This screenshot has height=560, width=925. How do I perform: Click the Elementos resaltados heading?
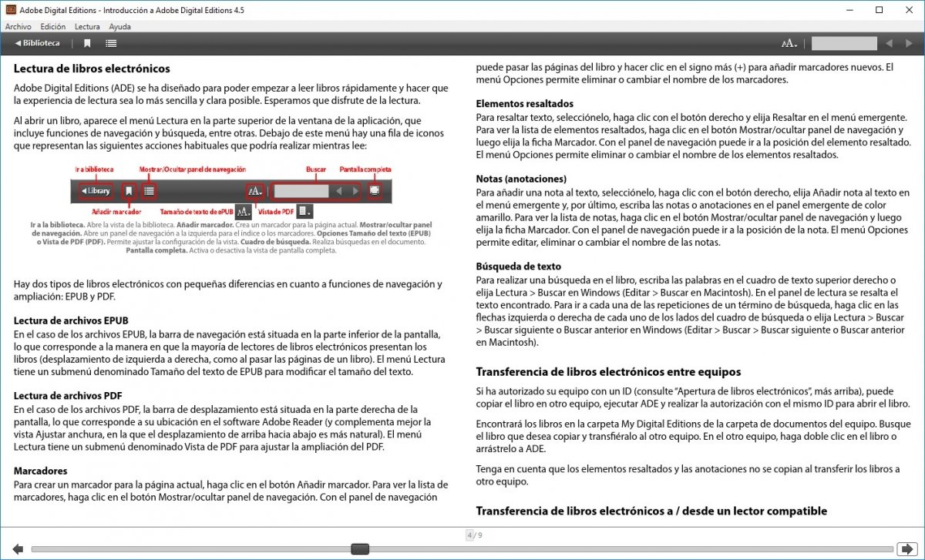524,104
